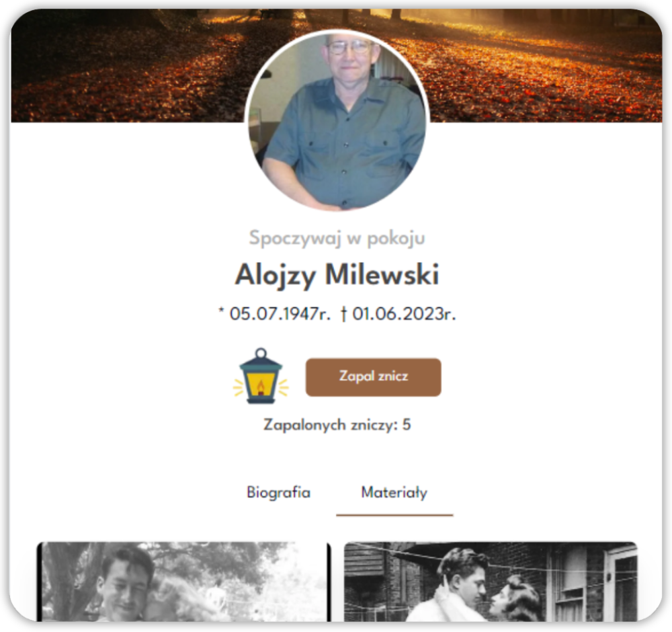Click the Spoczywaj w pokoju caption
Viewport: 672px width, 632px height.
pyautogui.click(x=337, y=239)
